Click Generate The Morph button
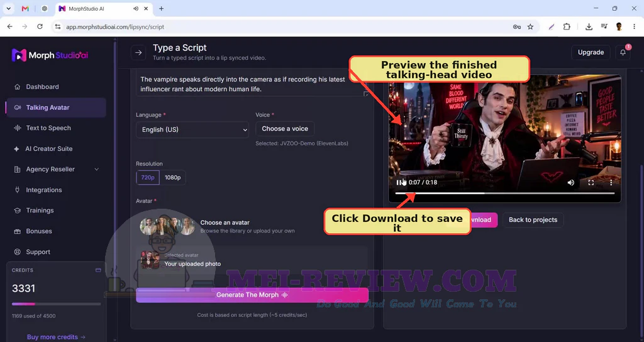The image size is (644, 342). pos(252,295)
